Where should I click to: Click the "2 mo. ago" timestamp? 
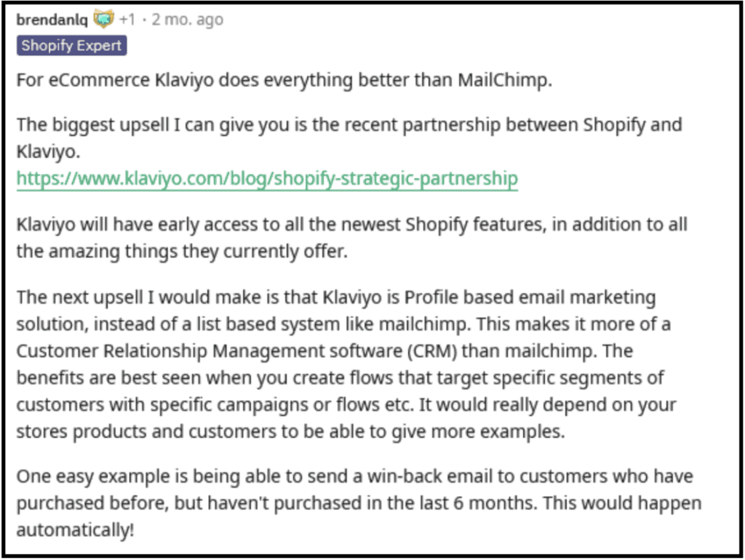pyautogui.click(x=187, y=20)
